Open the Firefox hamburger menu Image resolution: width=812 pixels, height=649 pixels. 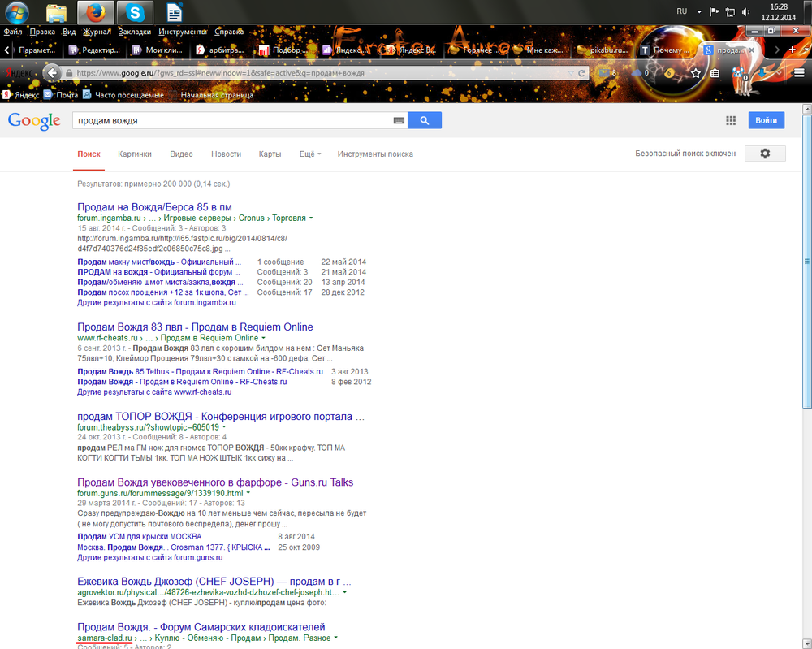click(799, 73)
